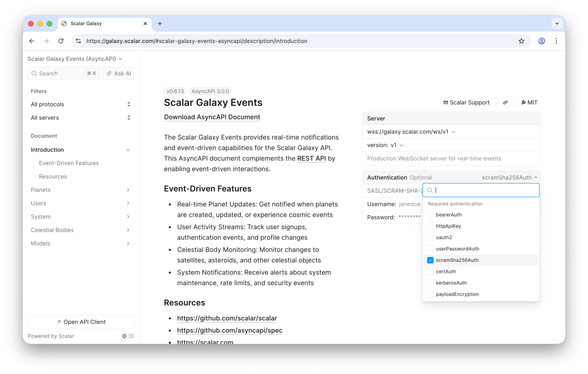Reload the page with the refresh icon
Screen dimensions: 588x374
(61, 41)
